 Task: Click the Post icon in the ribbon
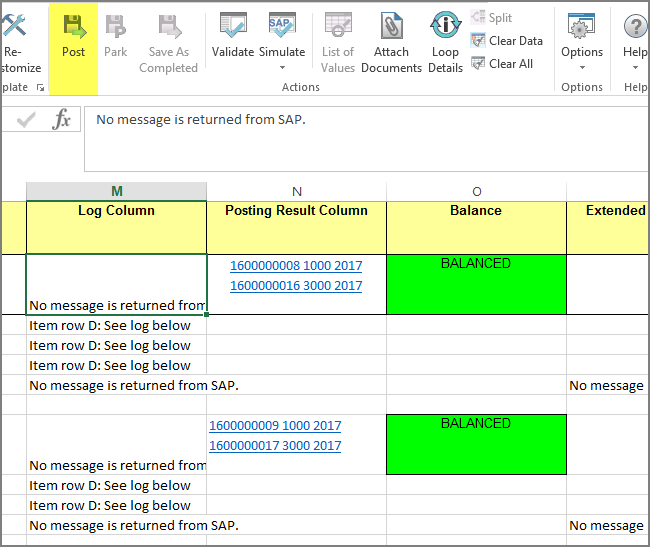(74, 27)
